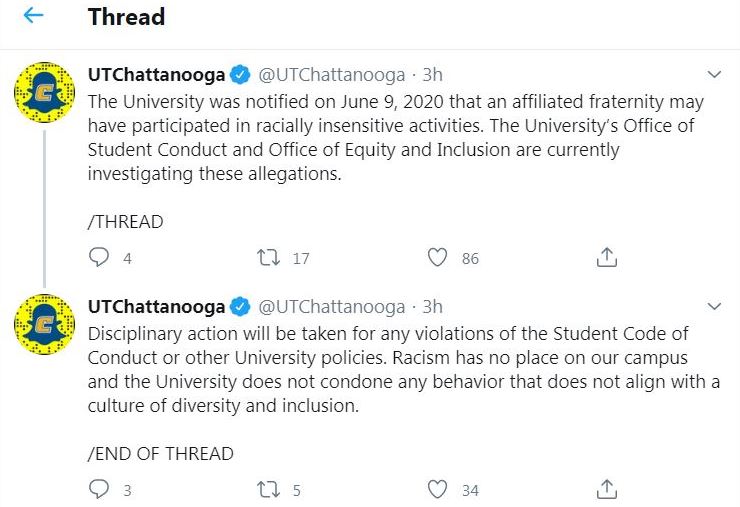Like the first tweet with 86 likes

437,258
